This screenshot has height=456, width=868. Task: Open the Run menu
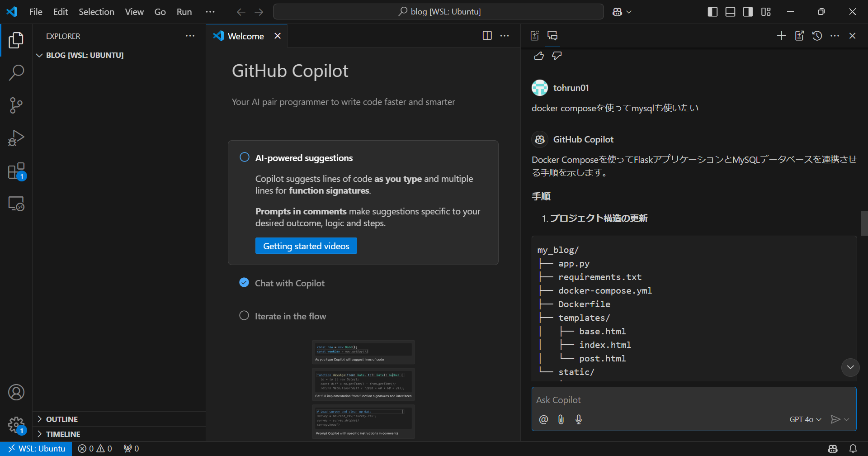(x=184, y=12)
